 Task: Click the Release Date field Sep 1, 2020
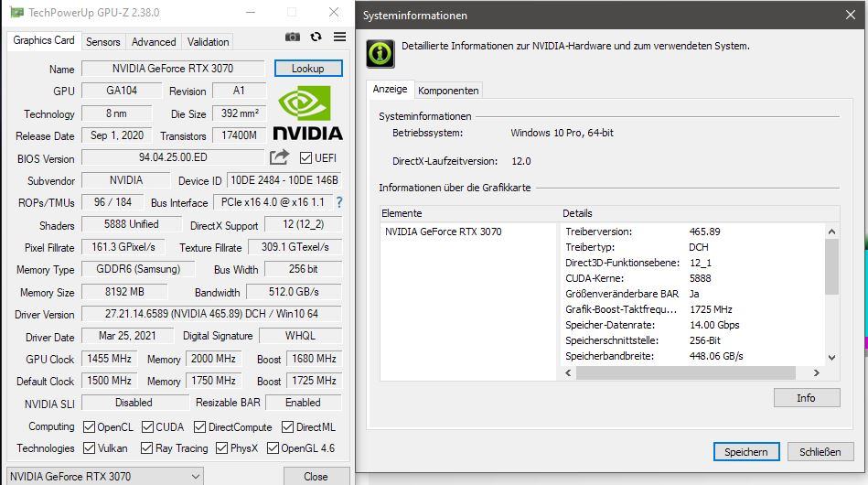(117, 135)
